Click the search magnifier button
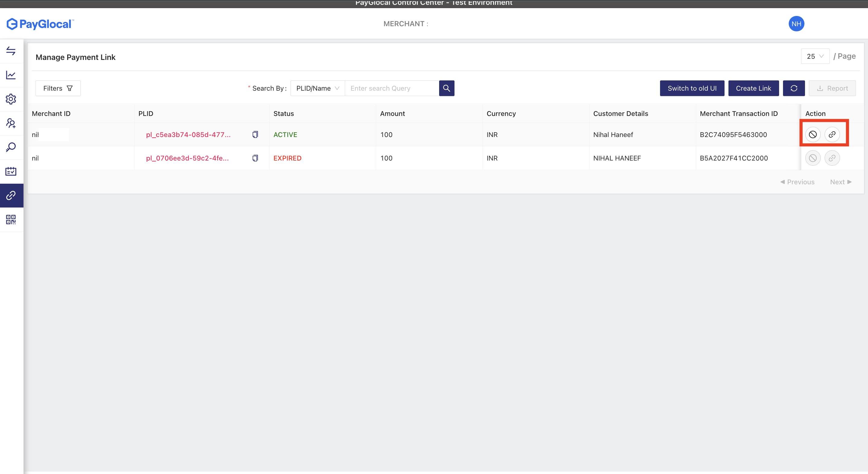868x474 pixels. pos(446,88)
